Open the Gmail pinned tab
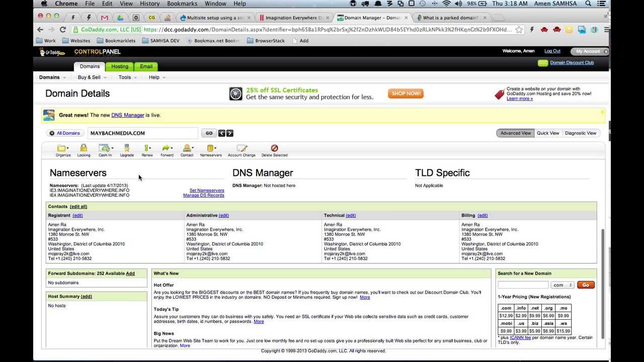Screen dimensions: 644x362 pos(105,18)
